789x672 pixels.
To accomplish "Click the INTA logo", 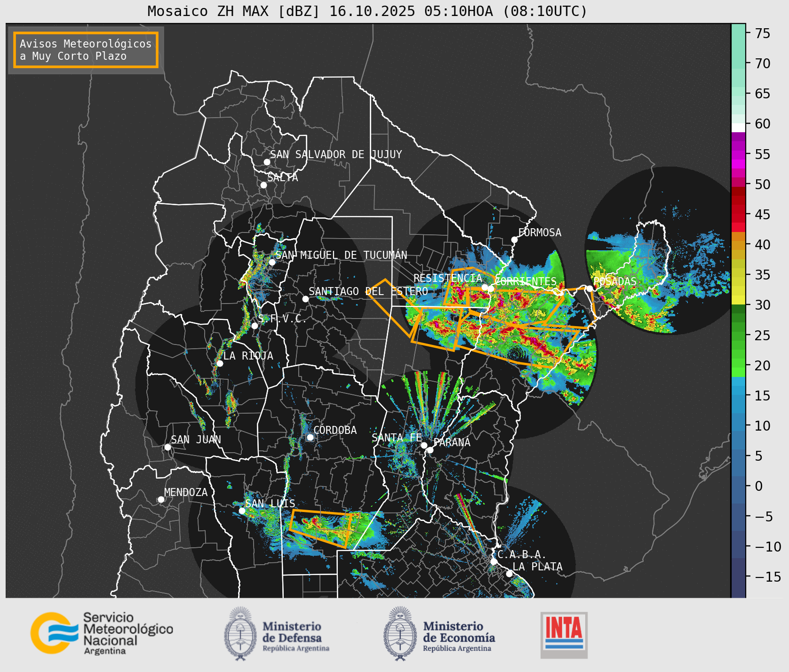I will 564,635.
